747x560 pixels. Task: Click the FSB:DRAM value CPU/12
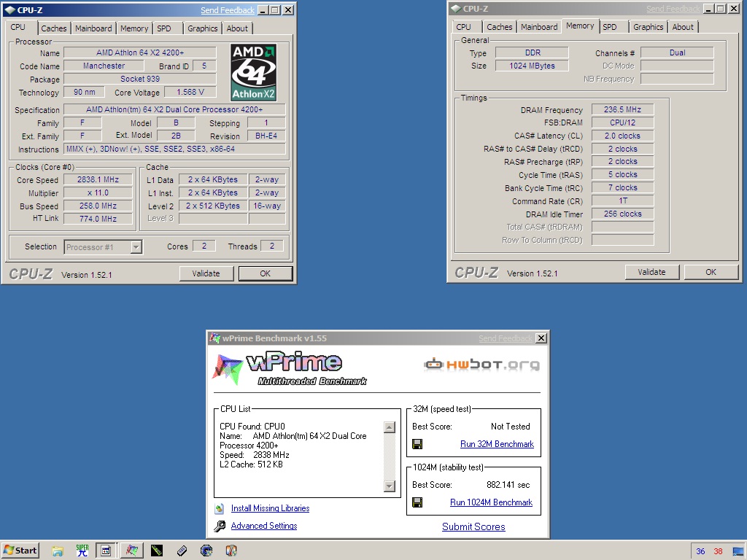click(622, 122)
